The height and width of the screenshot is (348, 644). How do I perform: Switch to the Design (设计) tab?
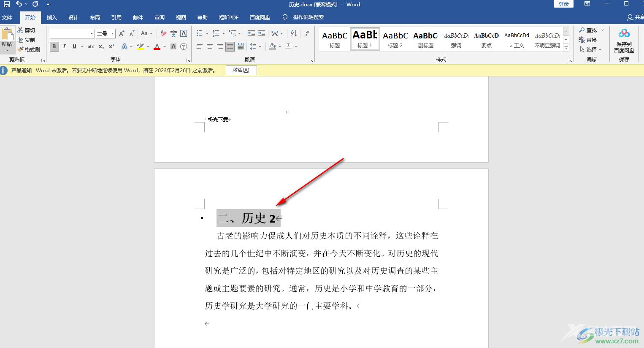(73, 17)
